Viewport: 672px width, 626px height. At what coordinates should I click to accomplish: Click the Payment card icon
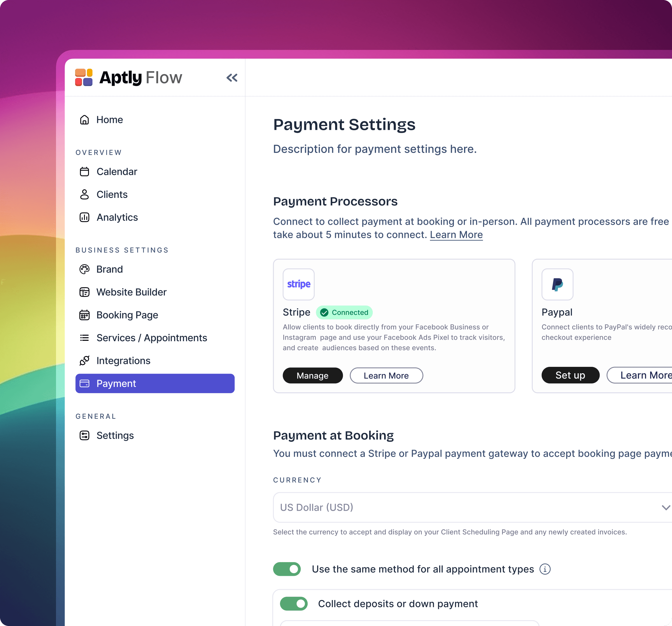(x=84, y=383)
